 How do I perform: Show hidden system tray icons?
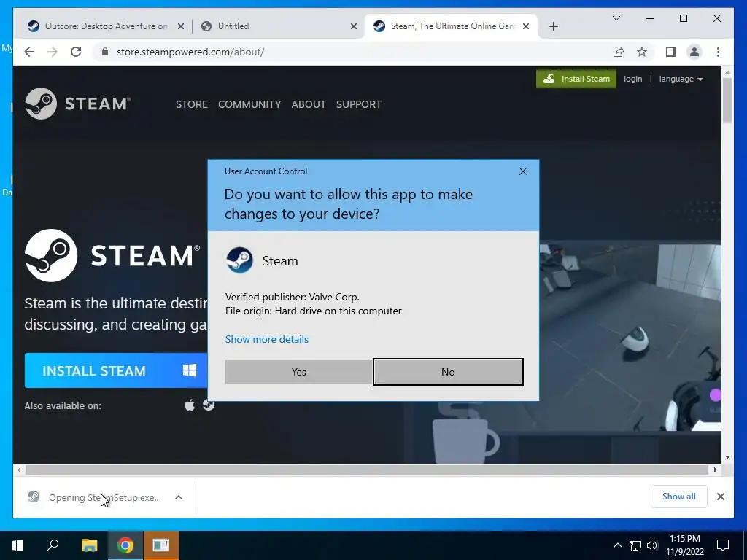click(617, 545)
